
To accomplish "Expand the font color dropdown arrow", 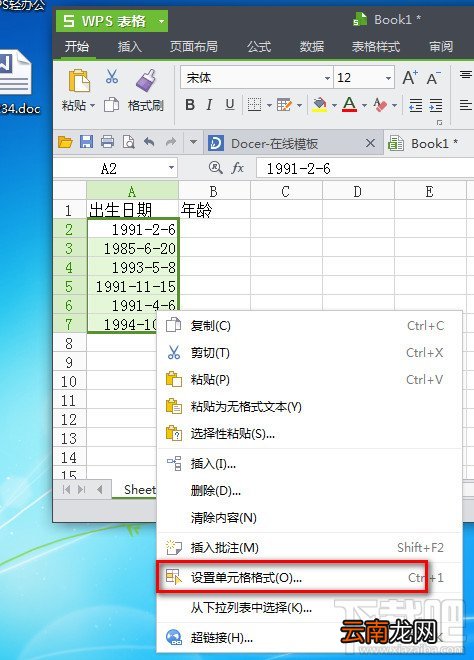I will [364, 105].
